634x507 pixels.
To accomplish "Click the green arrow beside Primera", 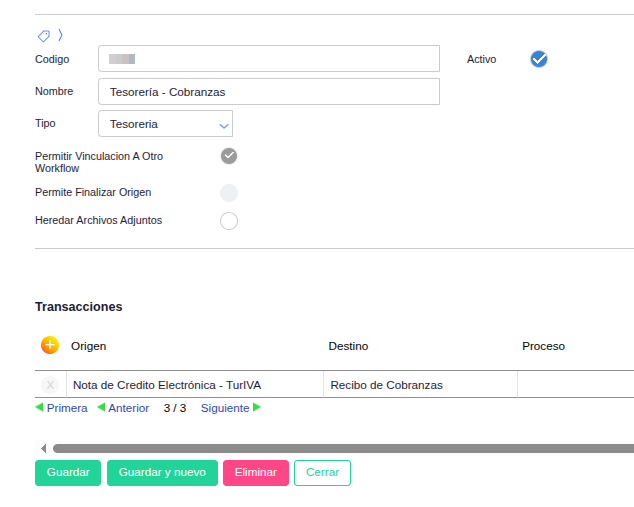I will pyautogui.click(x=39, y=408).
